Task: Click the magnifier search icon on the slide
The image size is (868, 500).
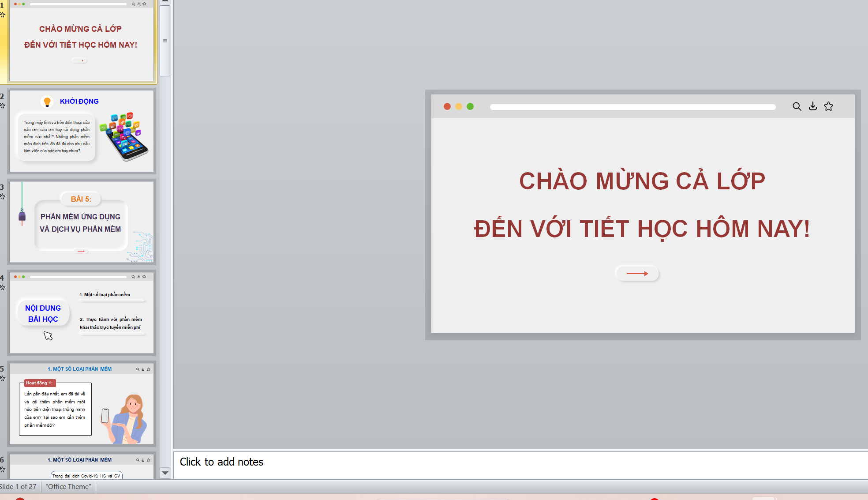Action: coord(797,106)
